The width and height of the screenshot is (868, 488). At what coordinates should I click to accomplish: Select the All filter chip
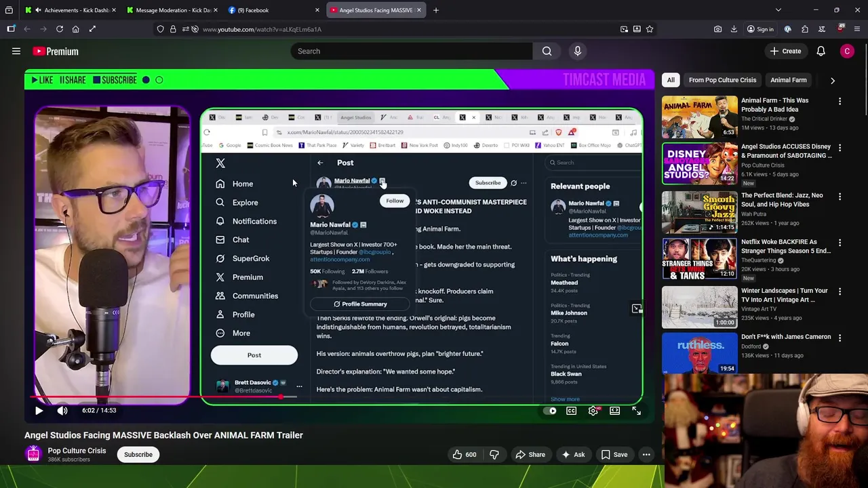tap(671, 80)
